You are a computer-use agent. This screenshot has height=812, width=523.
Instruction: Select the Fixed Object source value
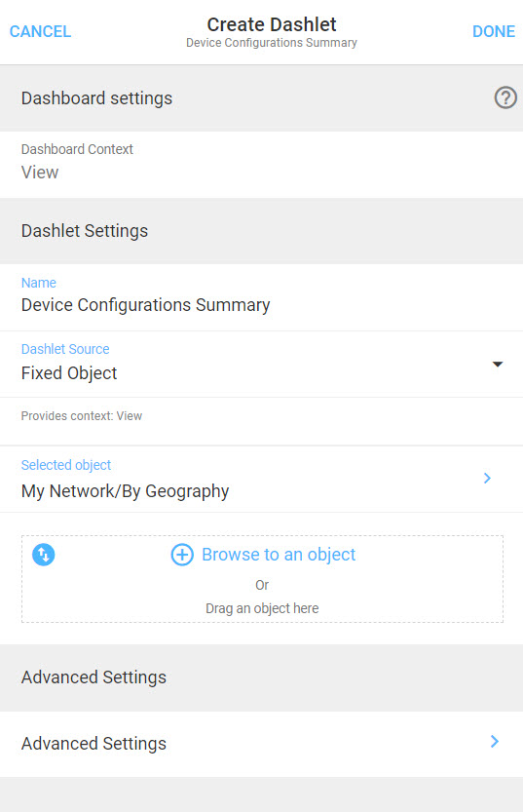click(69, 372)
